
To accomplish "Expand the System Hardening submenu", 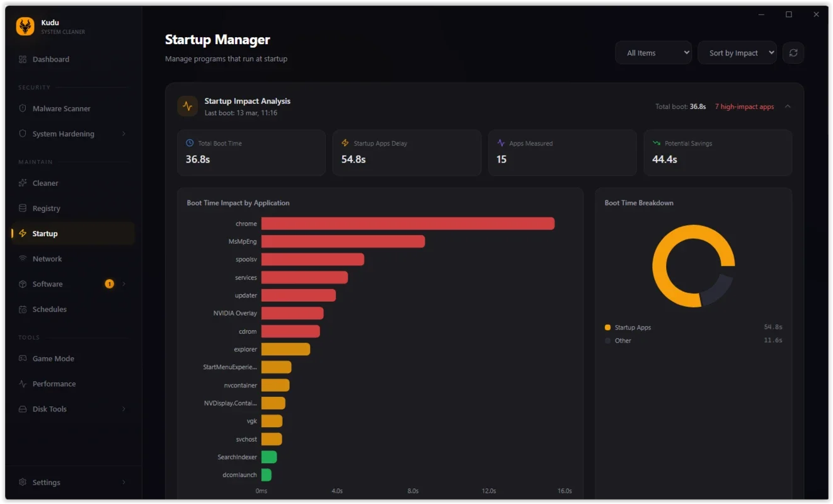I will 124,134.
